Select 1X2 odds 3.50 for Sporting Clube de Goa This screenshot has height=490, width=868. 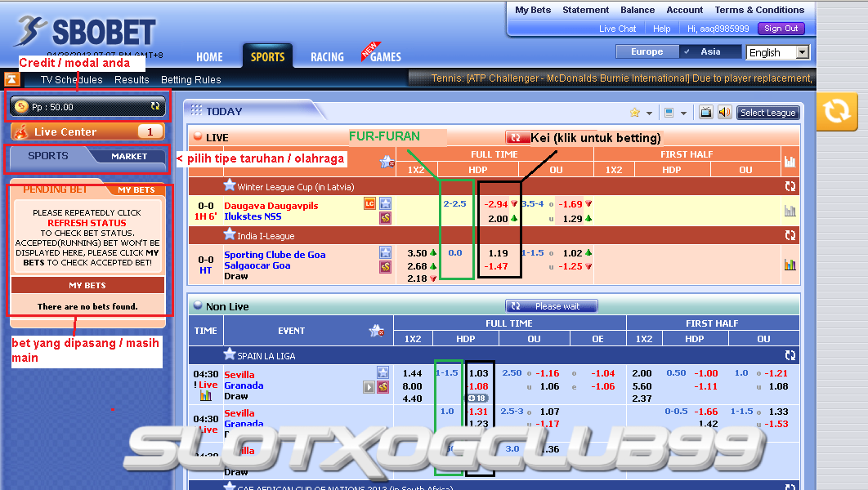coord(417,253)
